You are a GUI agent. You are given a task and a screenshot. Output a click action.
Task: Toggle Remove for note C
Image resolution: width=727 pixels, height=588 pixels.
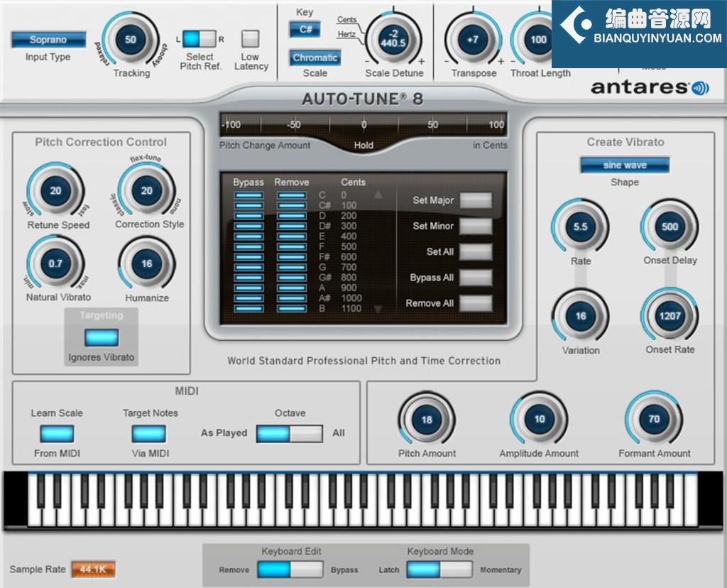[x=292, y=195]
